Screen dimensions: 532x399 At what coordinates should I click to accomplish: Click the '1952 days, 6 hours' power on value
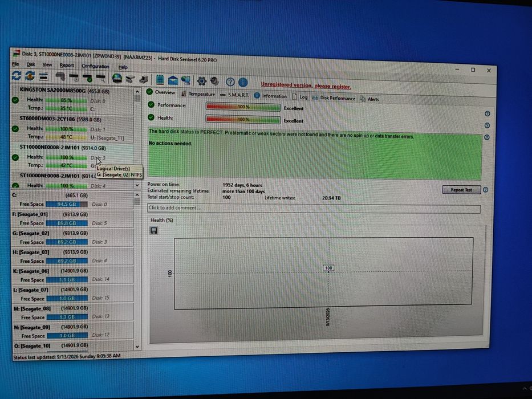click(242, 185)
